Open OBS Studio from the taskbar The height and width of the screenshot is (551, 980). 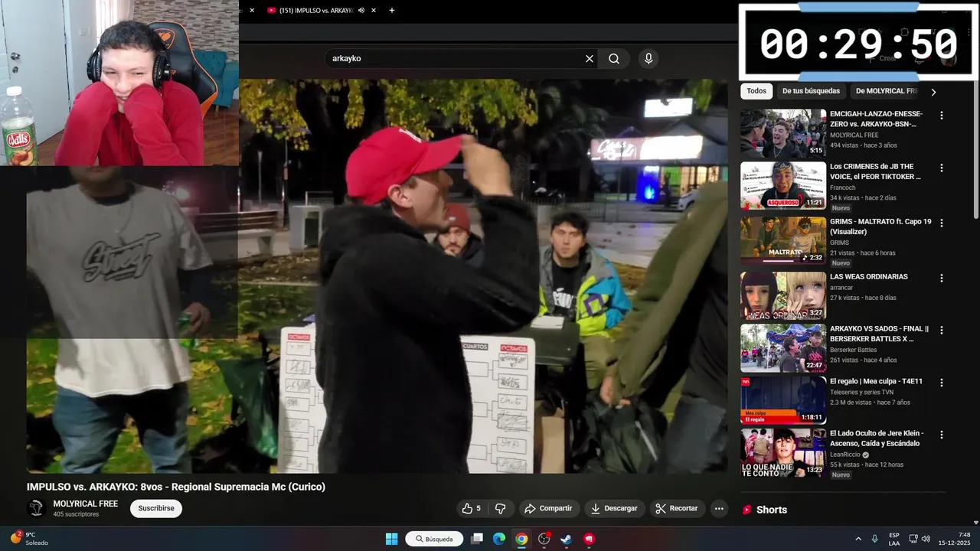click(544, 539)
